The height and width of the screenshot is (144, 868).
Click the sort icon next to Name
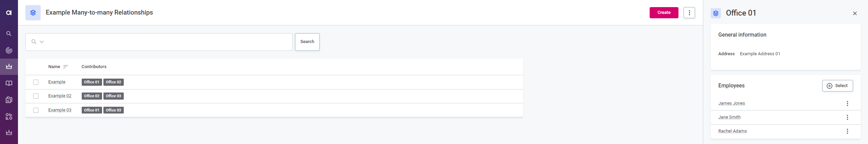pyautogui.click(x=66, y=67)
